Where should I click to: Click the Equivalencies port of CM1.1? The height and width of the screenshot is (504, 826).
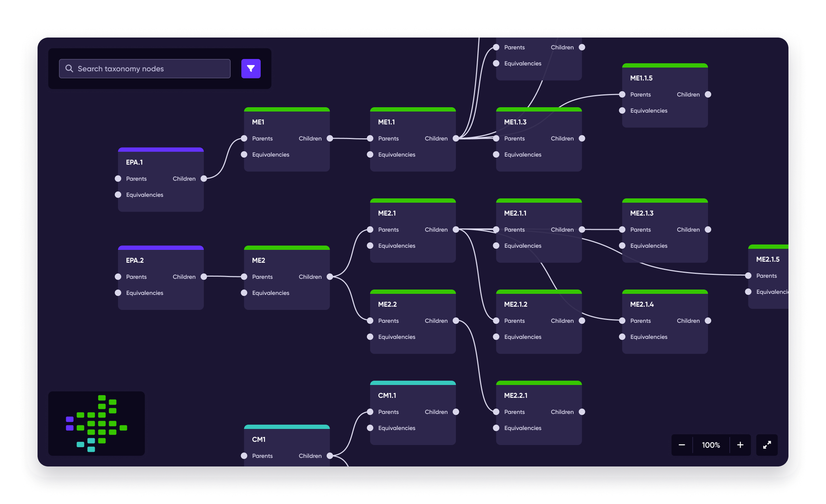pyautogui.click(x=370, y=428)
